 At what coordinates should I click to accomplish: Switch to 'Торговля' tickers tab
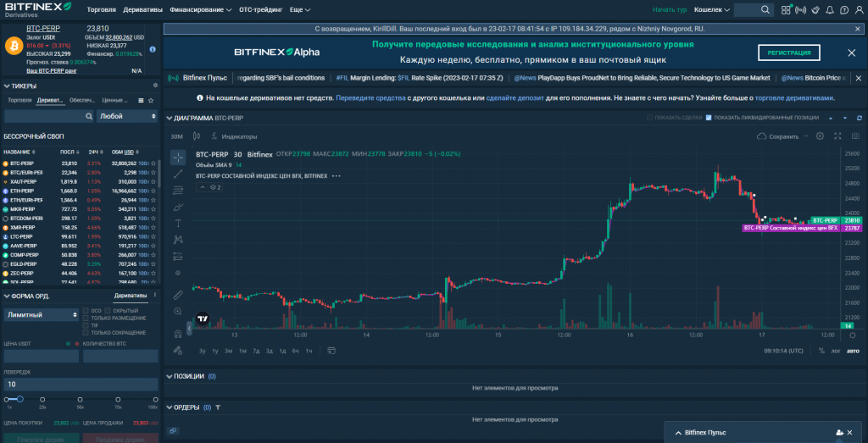point(20,100)
